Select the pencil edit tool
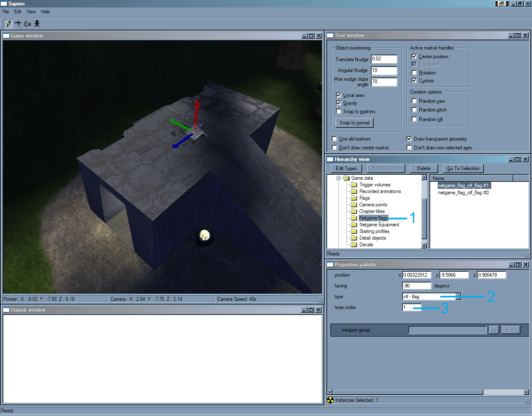The image size is (532, 416). tap(9, 24)
